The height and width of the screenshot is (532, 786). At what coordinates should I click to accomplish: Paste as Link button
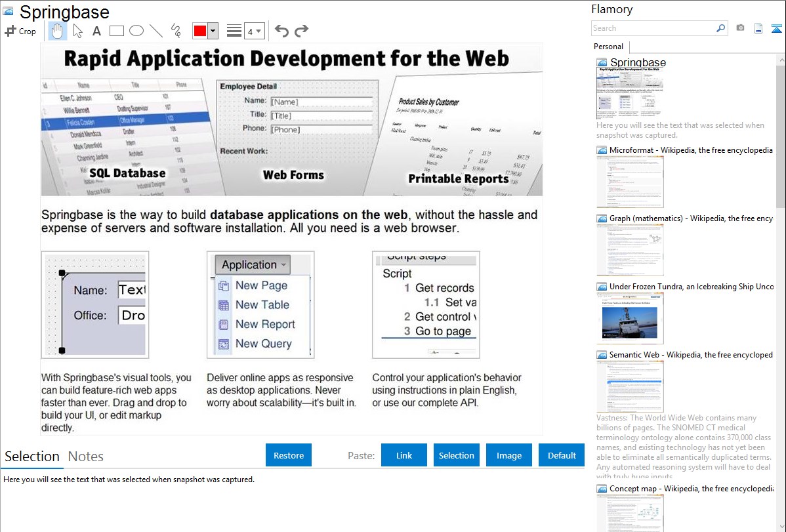(404, 455)
